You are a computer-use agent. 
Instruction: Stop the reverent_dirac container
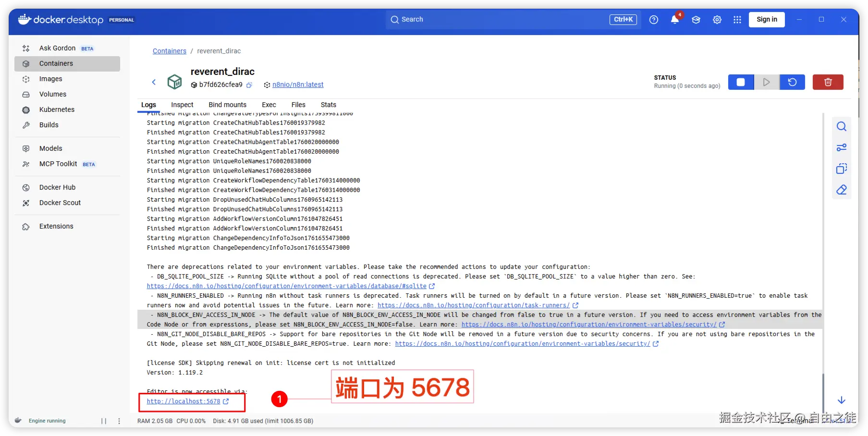[x=741, y=82]
